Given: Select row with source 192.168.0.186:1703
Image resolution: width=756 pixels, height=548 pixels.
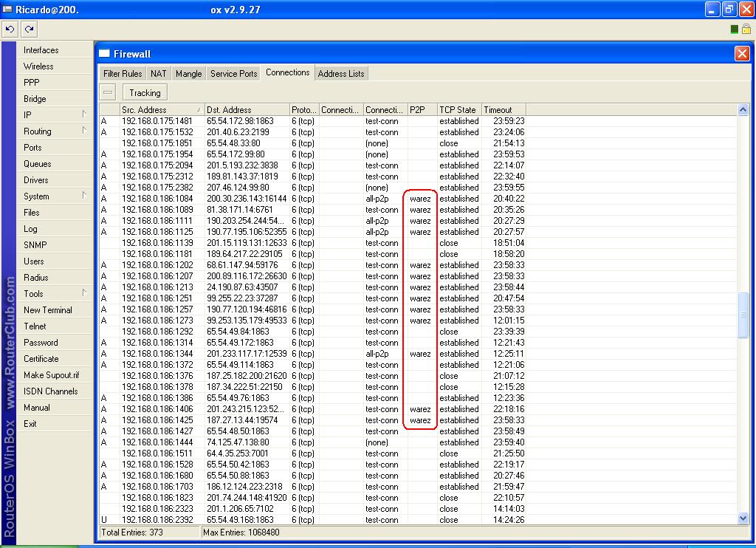Looking at the screenshot, I should (418, 487).
